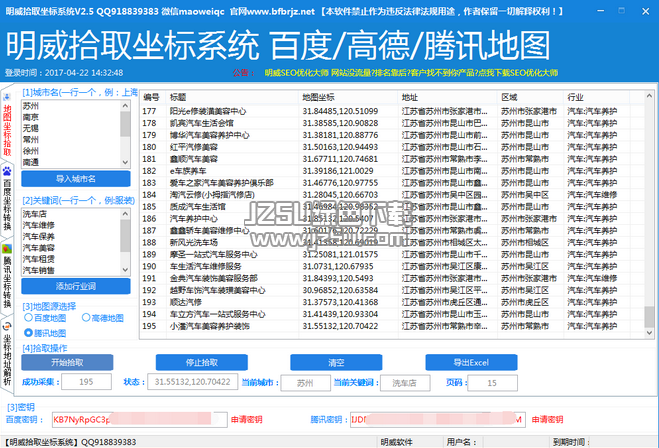
Task: Click city list scroll up arrow
Action: [125, 106]
